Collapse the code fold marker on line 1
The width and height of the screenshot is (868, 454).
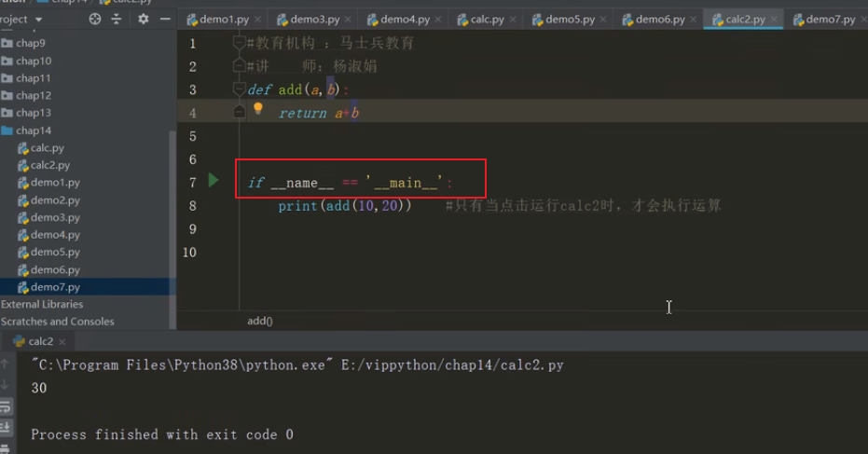(x=239, y=43)
